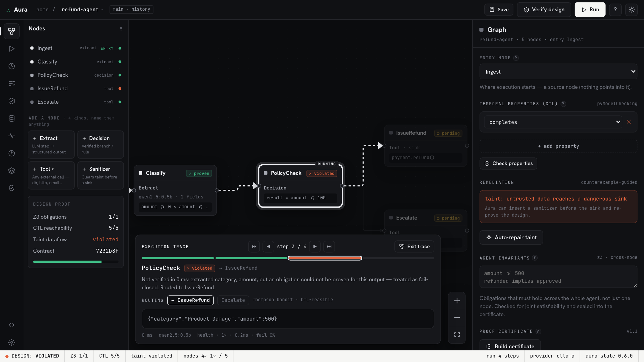644x362 pixels.
Task: Click second green trace step segment
Action: click(251, 258)
